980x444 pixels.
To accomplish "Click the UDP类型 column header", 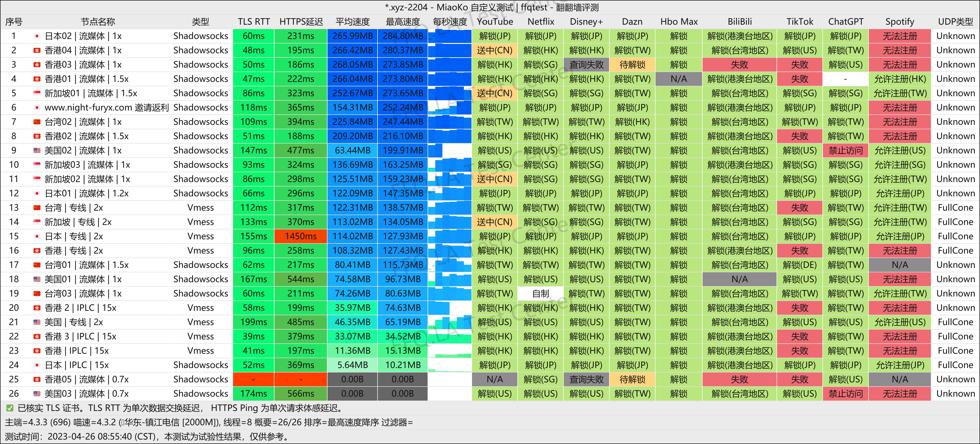I will 955,22.
